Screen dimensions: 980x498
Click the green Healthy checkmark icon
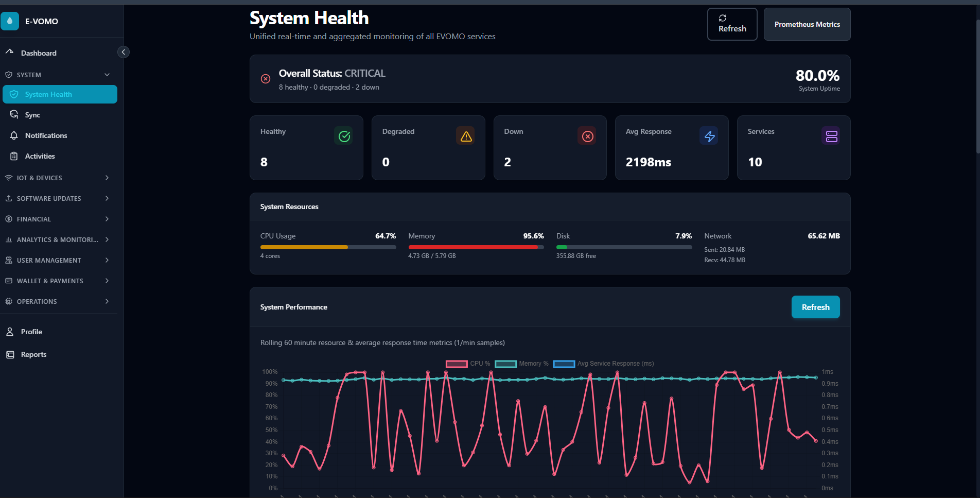coord(344,136)
